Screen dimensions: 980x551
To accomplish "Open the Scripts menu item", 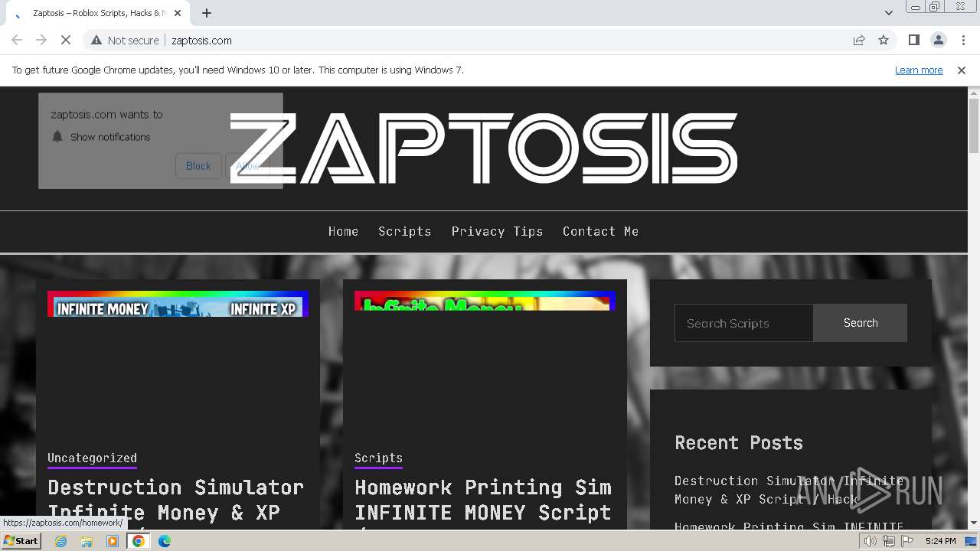I will 404,231.
